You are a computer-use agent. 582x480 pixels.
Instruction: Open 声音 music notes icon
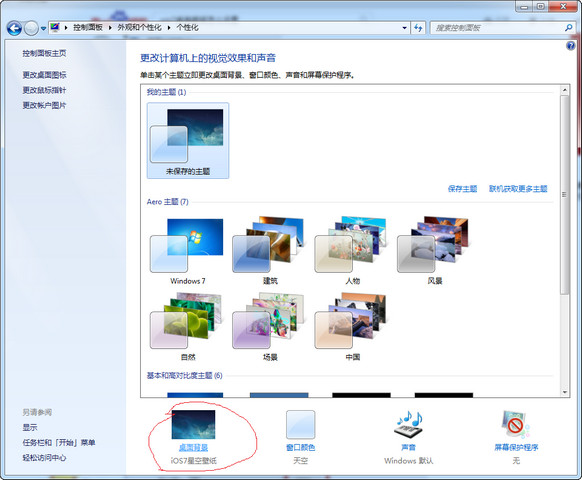[408, 425]
